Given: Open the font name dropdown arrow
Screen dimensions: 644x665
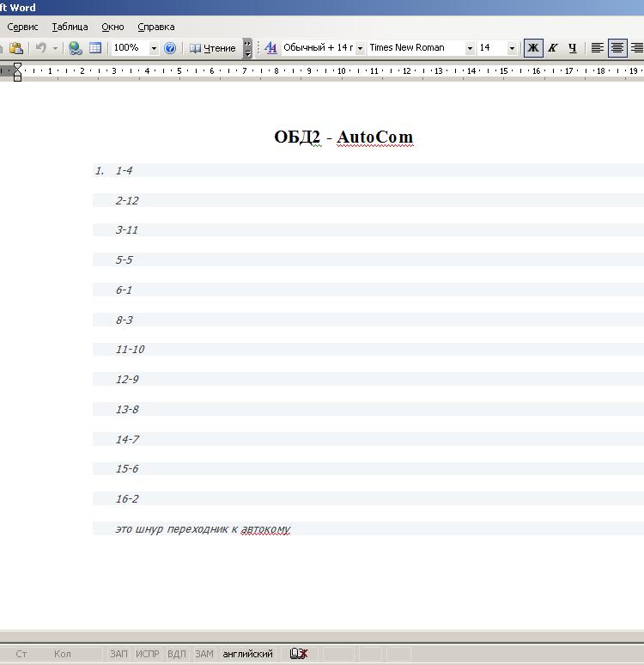Looking at the screenshot, I should pos(470,48).
